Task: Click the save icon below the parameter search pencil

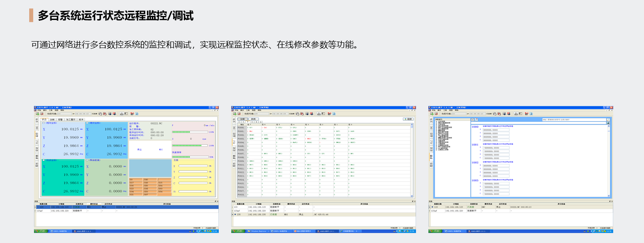Action: [x=608, y=123]
